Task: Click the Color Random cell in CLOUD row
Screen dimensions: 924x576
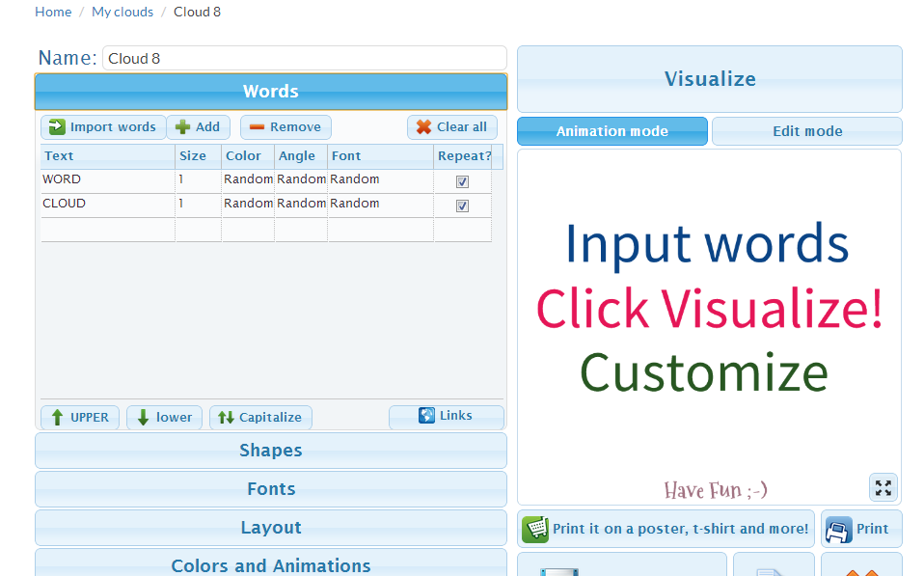Action: [248, 206]
